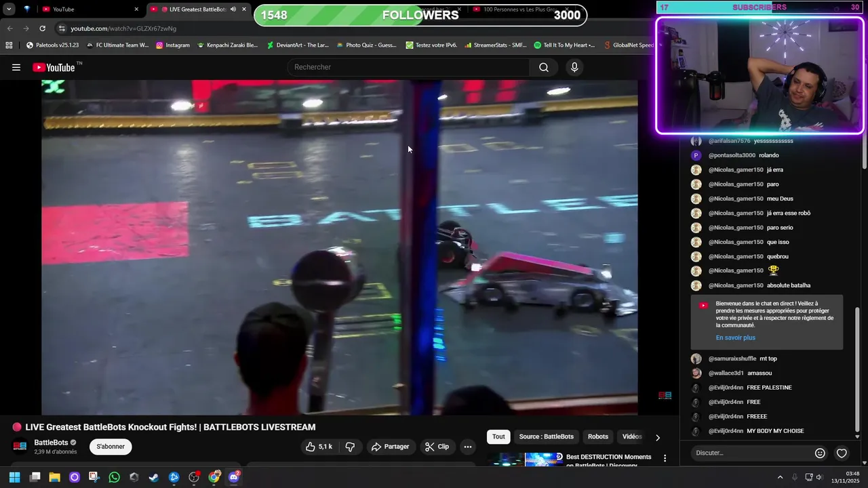Screen dimensions: 868x488
Task: Open StreamerStats - SMF... bookmark
Action: [495, 45]
